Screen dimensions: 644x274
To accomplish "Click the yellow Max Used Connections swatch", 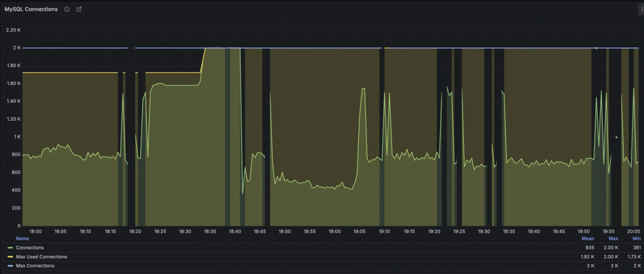I will coord(10,256).
